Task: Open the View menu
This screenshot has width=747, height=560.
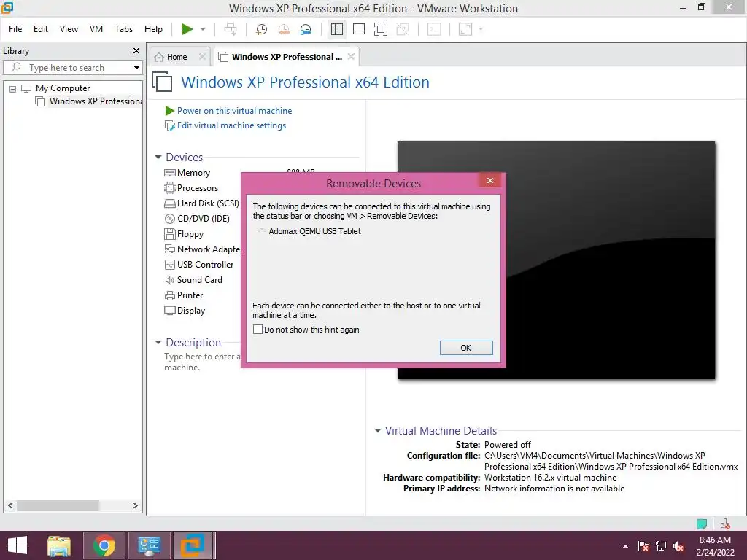Action: (69, 29)
